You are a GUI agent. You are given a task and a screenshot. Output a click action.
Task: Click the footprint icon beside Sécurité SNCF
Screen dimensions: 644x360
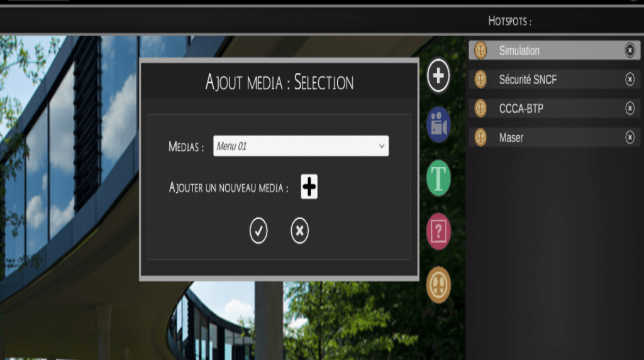[x=480, y=79]
